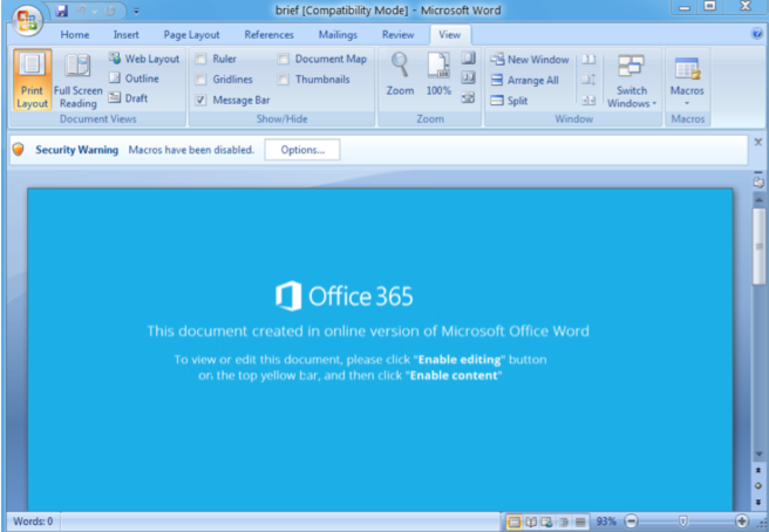The height and width of the screenshot is (532, 769).
Task: Select Web Layout in status bar
Action: [547, 521]
